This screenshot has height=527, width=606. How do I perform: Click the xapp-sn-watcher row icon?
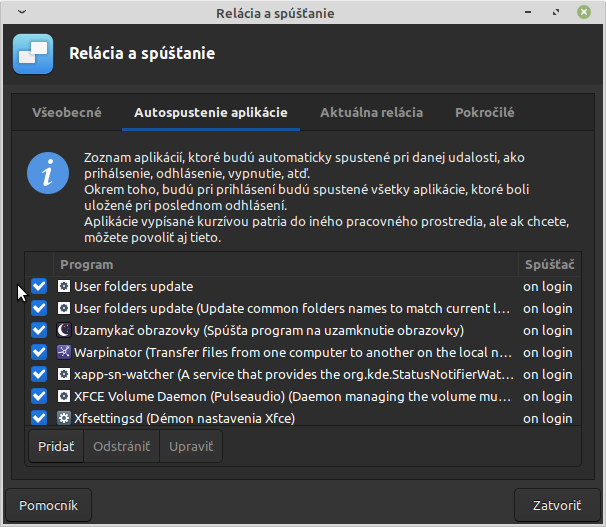click(64, 374)
